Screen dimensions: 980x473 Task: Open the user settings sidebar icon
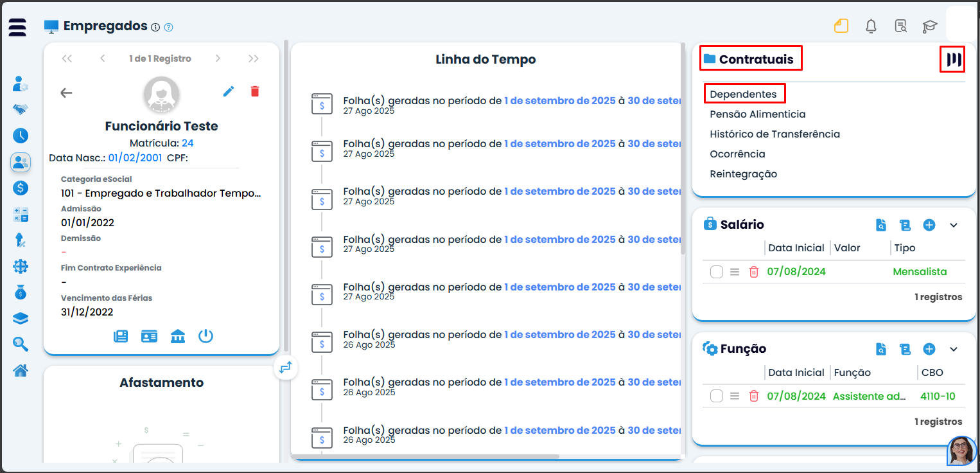21,84
